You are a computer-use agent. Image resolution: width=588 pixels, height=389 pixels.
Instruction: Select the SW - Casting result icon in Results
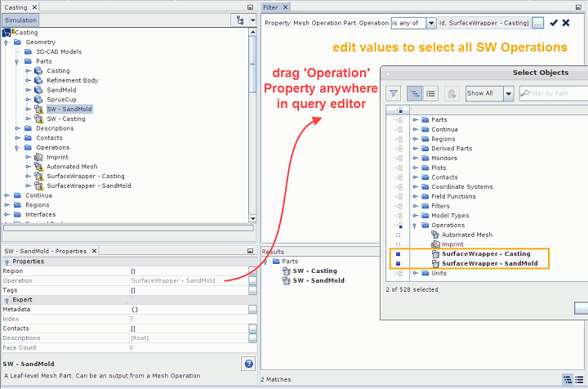pyautogui.click(x=287, y=271)
